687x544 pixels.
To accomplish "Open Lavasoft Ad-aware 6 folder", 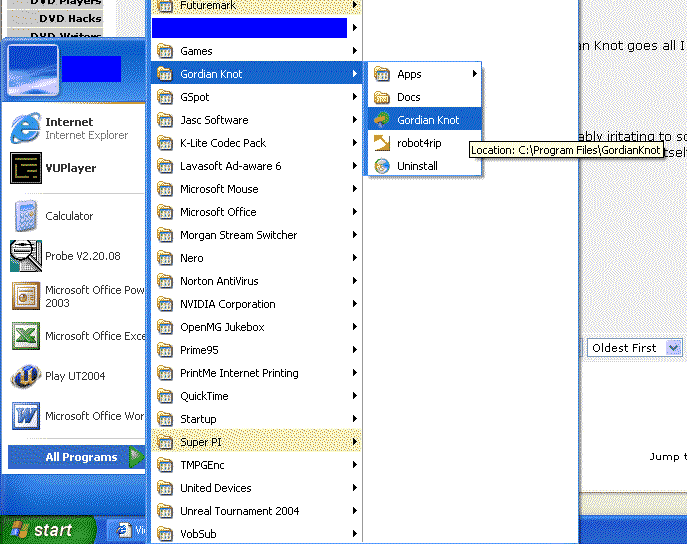I will [256, 166].
